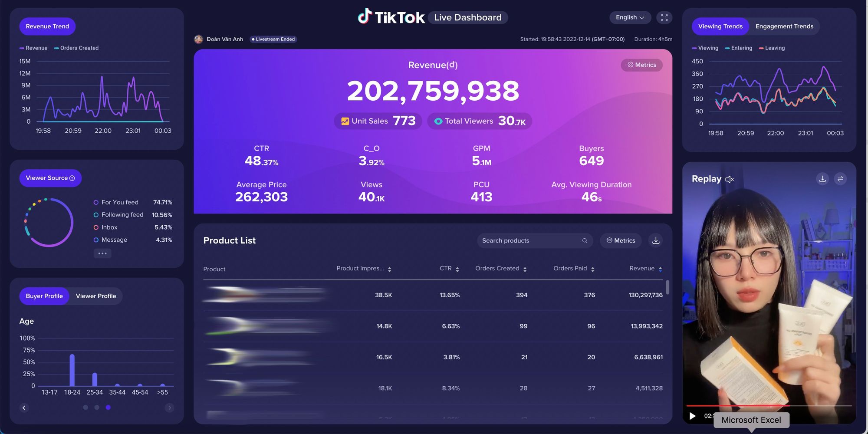The image size is (868, 434).
Task: Click the Unit Sales chart icon
Action: [345, 121]
